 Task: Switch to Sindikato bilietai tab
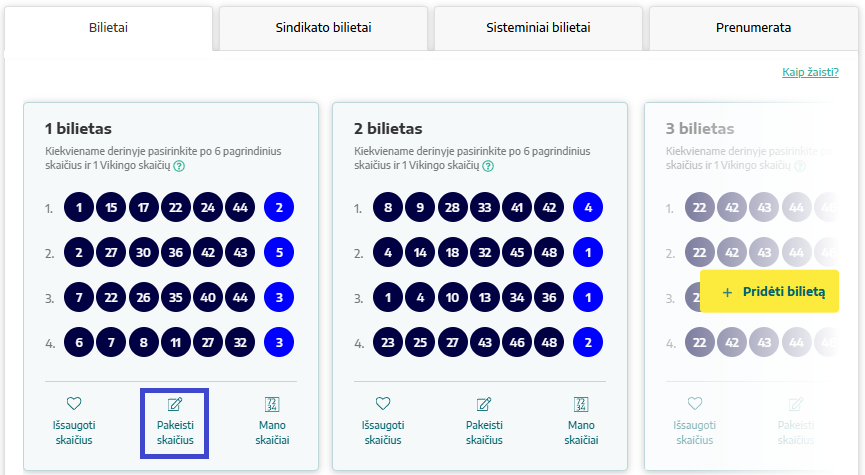[323, 28]
